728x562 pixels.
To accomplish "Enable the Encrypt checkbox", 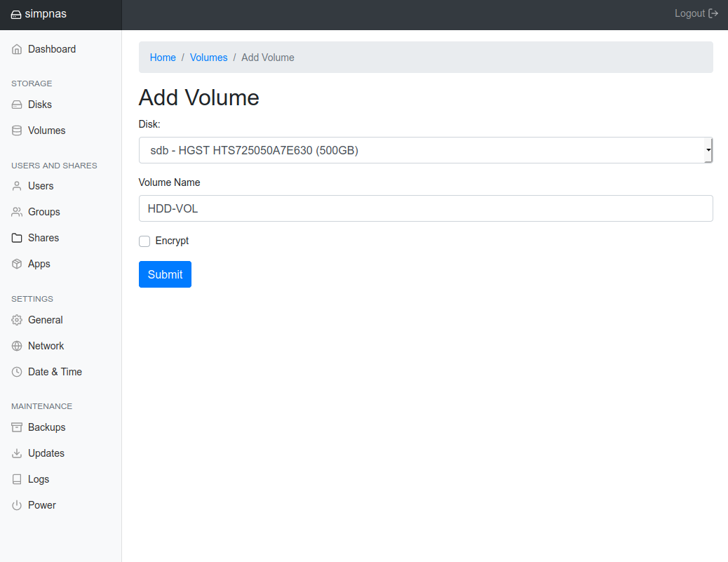I will click(x=144, y=241).
